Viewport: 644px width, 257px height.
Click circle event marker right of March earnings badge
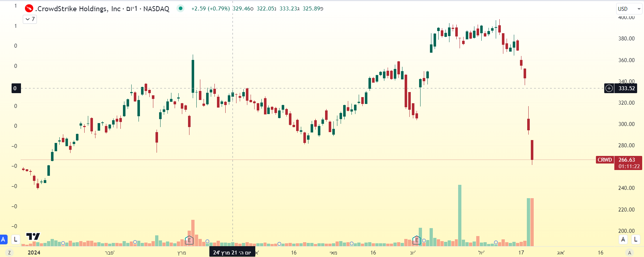[207, 241]
